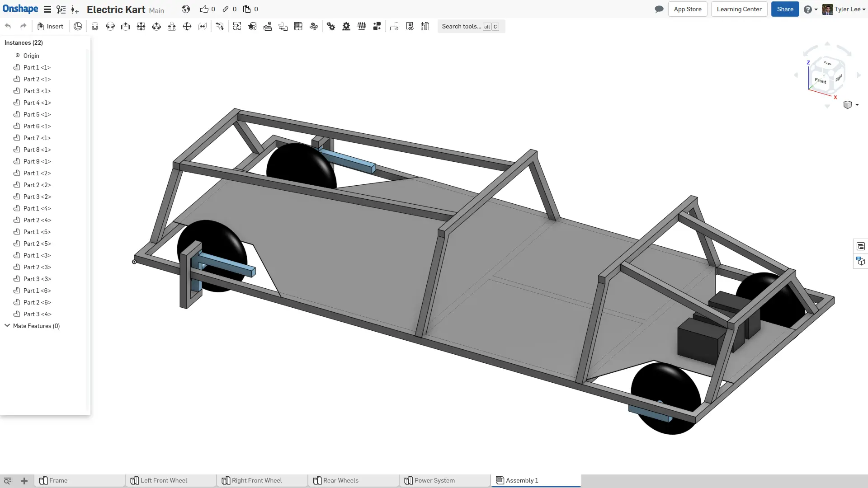
Task: Click the Insert parts button
Action: point(50,27)
